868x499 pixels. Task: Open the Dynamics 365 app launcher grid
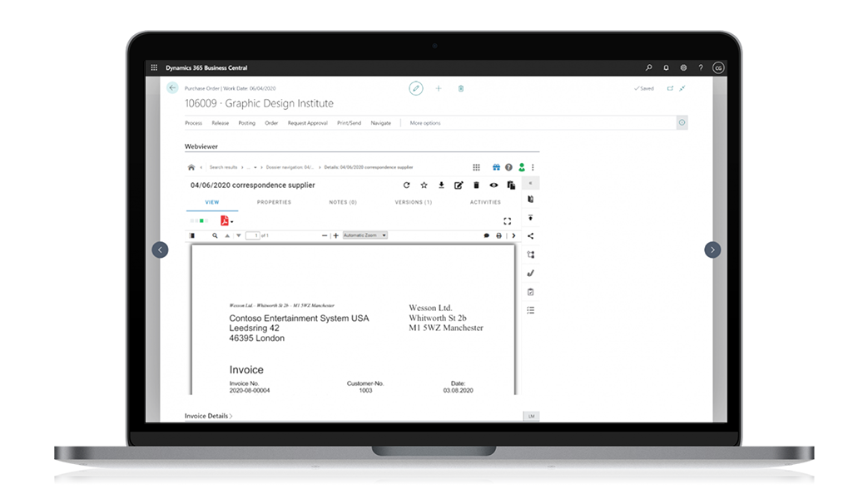click(x=154, y=67)
